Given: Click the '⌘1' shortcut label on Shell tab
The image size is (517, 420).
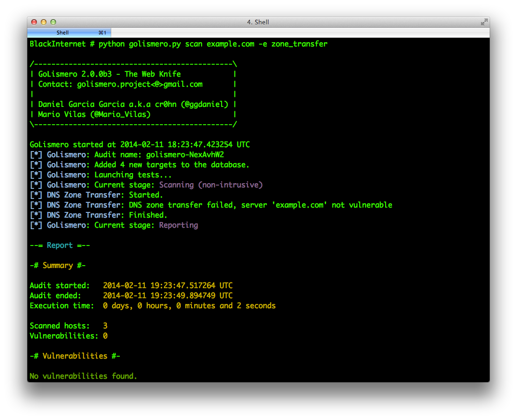Looking at the screenshot, I should pyautogui.click(x=102, y=33).
